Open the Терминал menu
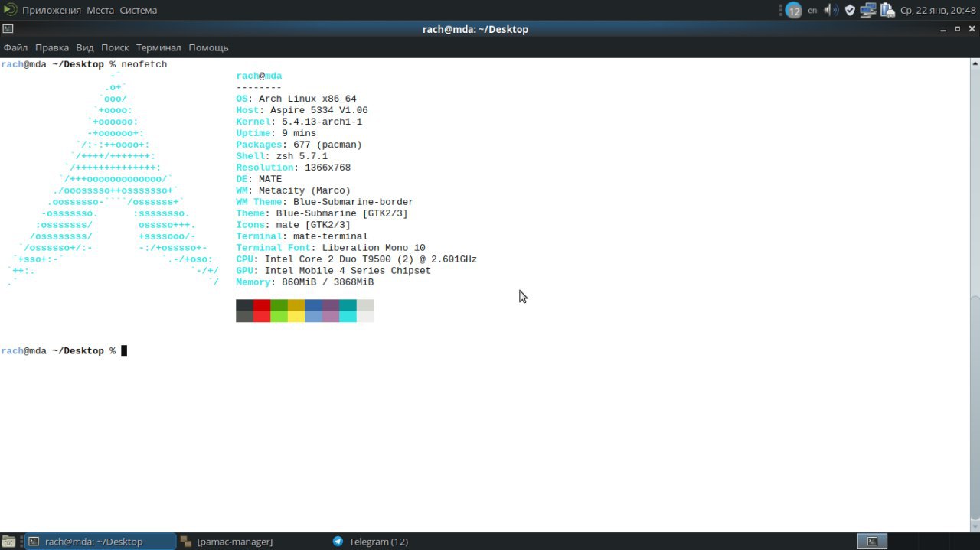Screen dimensions: 980x550 coord(158,47)
